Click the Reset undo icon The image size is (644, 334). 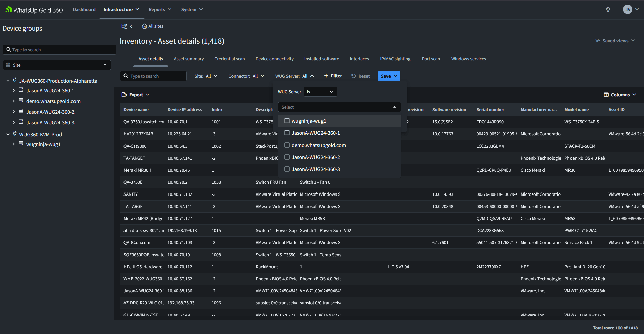coord(354,76)
